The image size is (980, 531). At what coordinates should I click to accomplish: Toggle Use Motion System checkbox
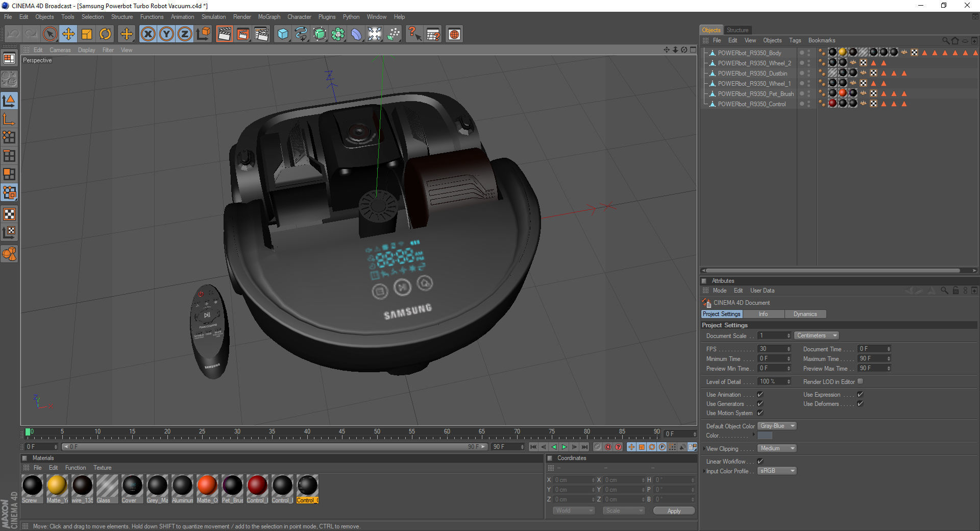[760, 413]
